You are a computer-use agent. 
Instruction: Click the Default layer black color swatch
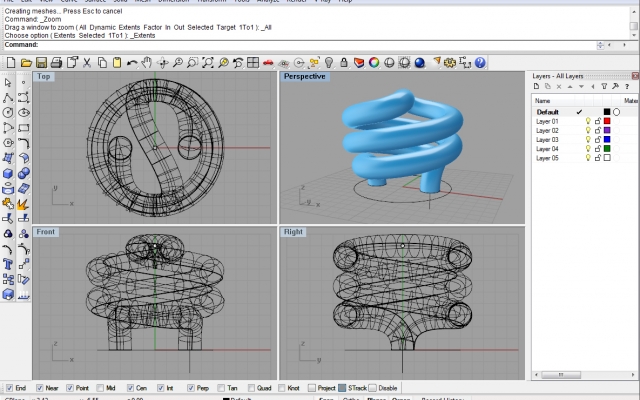(x=607, y=112)
